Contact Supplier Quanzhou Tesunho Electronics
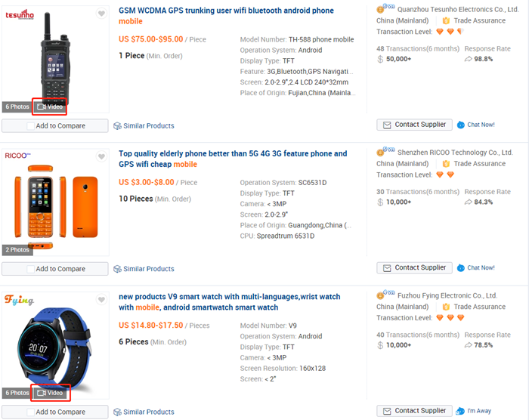The image size is (529, 420). pos(414,125)
